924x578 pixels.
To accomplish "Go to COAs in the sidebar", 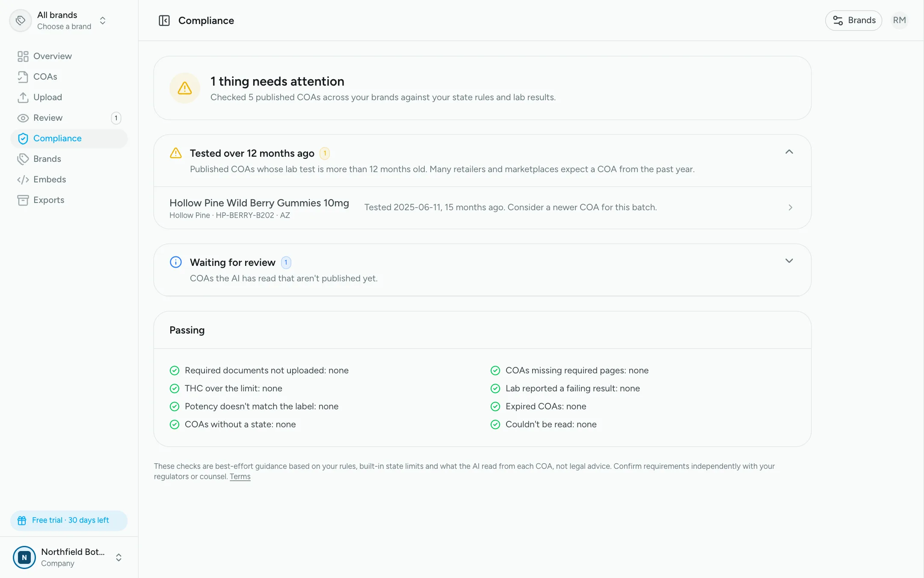I will click(69, 77).
